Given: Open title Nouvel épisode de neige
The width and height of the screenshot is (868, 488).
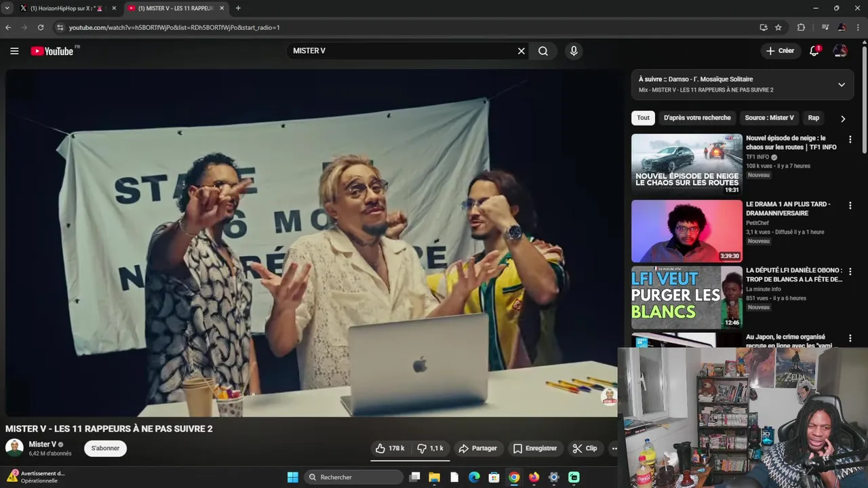Looking at the screenshot, I should coord(791,142).
